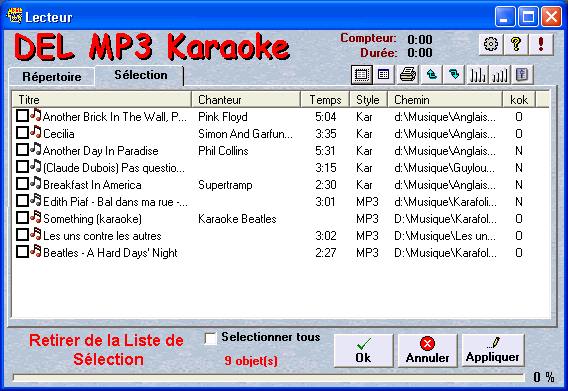The width and height of the screenshot is (568, 391).
Task: Open settings with the gear icon
Action: (490, 45)
